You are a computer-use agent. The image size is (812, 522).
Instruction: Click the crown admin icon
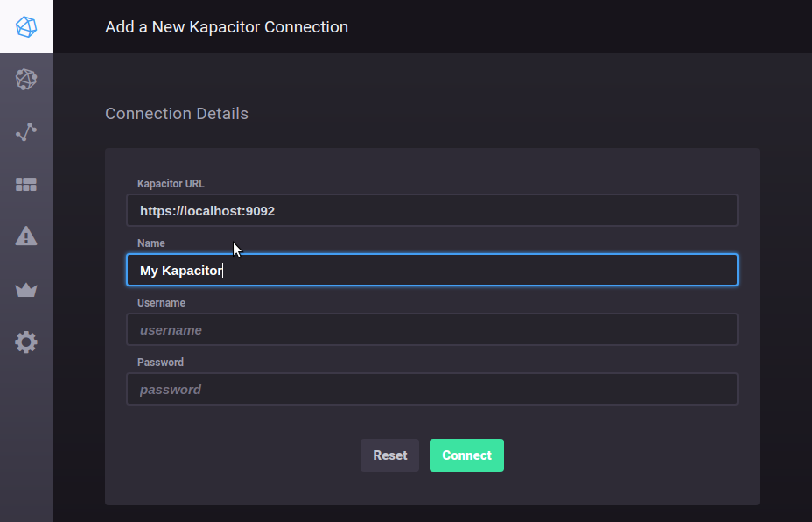26,289
